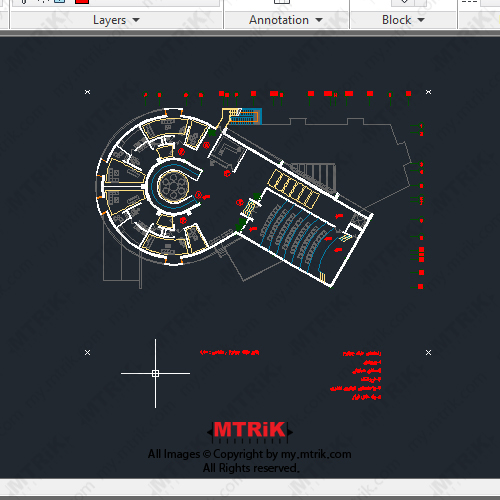The height and width of the screenshot is (500, 500).
Task: Expand the Layers panel dropdown
Action: [136, 20]
